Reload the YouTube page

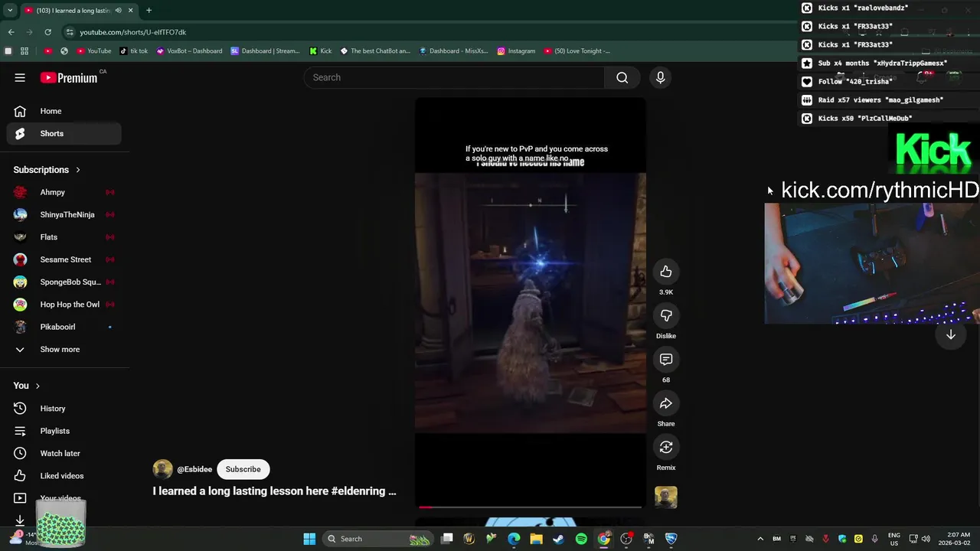pyautogui.click(x=47, y=32)
